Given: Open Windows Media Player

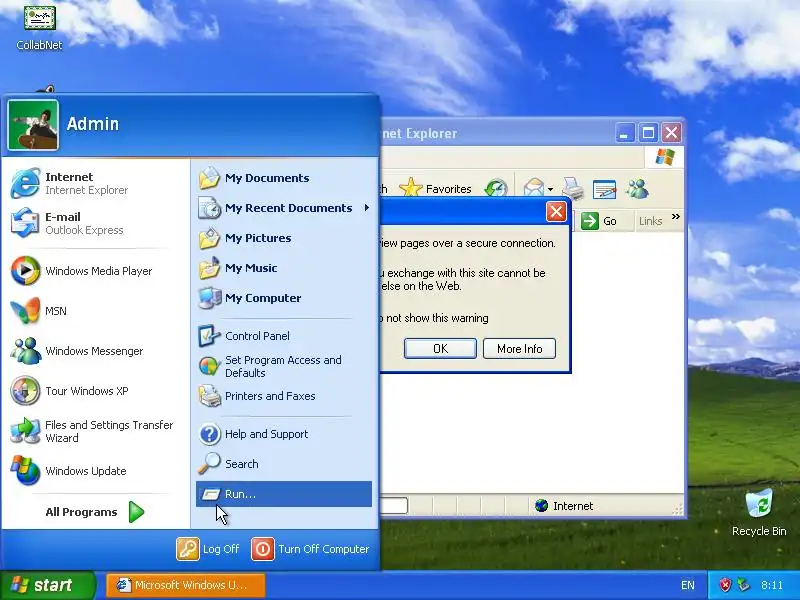Looking at the screenshot, I should click(x=95, y=271).
